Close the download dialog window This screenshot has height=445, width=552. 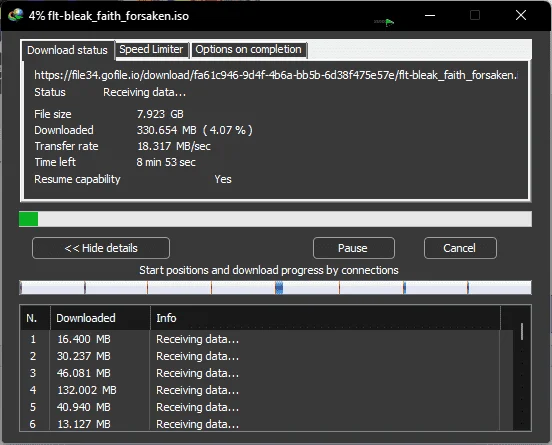[x=521, y=15]
